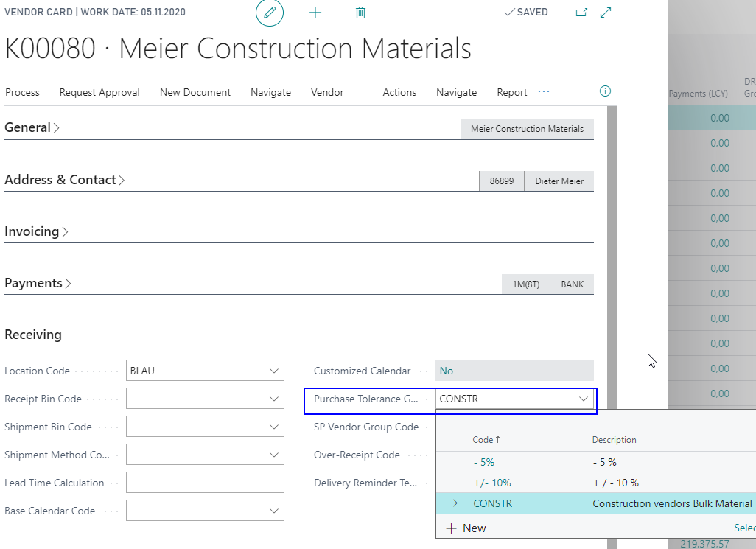
Task: Show more actions ellipsis
Action: (544, 91)
